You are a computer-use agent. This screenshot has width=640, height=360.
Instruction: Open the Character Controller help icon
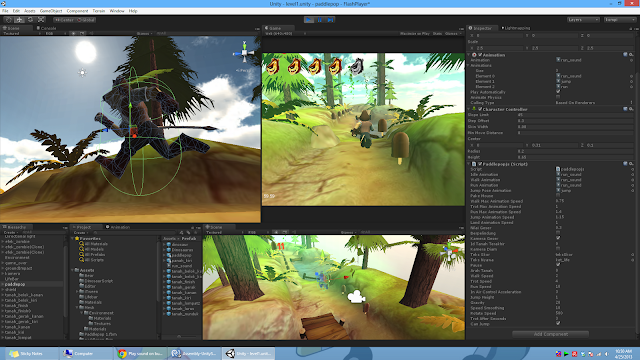click(625, 109)
